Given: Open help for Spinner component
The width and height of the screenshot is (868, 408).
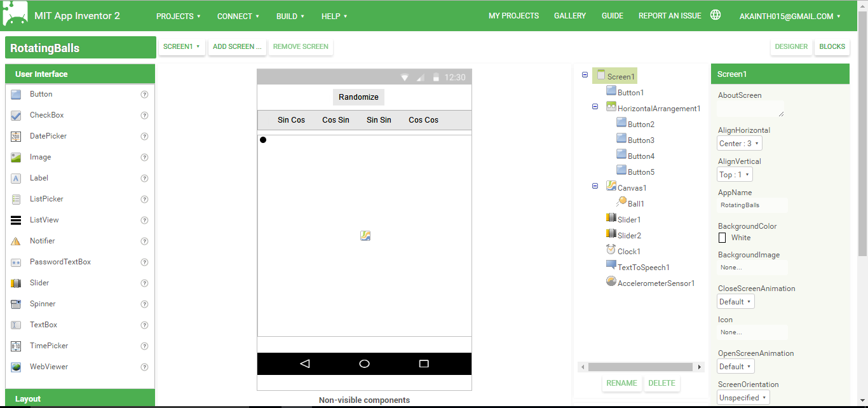Looking at the screenshot, I should pos(144,304).
